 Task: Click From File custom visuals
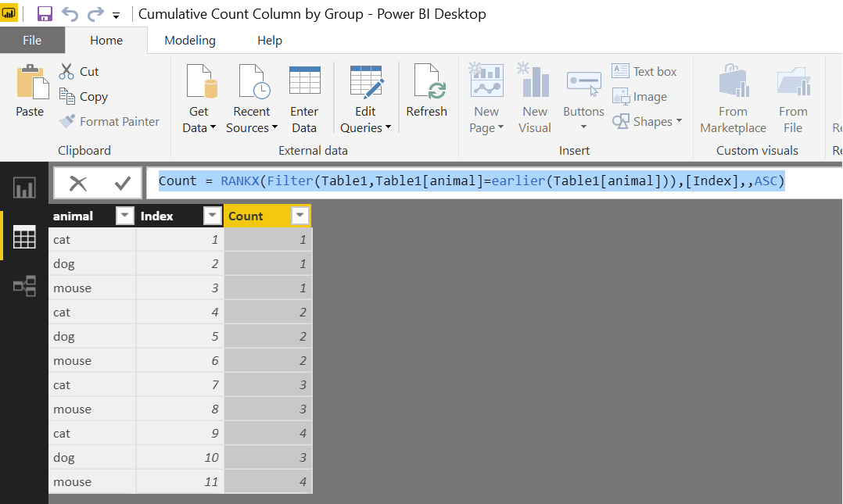(793, 98)
